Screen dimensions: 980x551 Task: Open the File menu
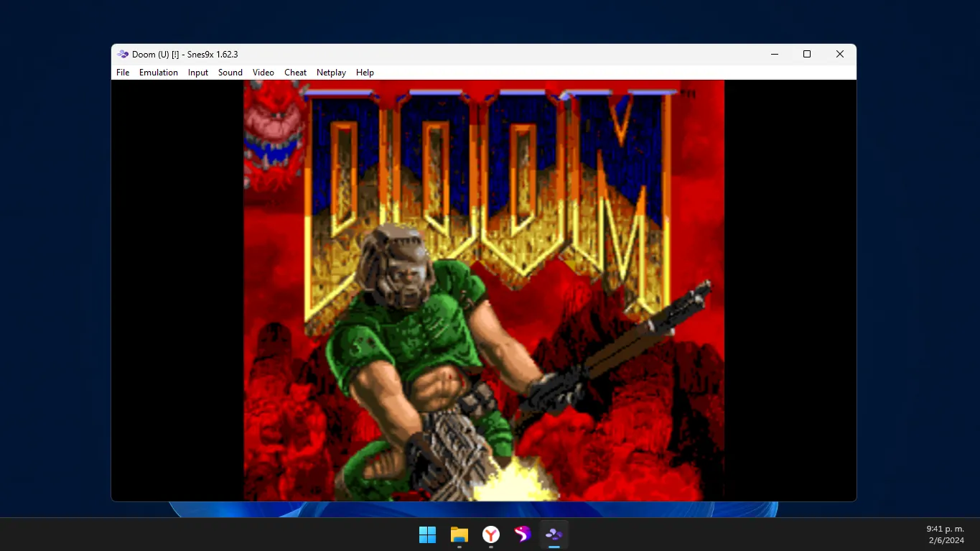click(123, 73)
